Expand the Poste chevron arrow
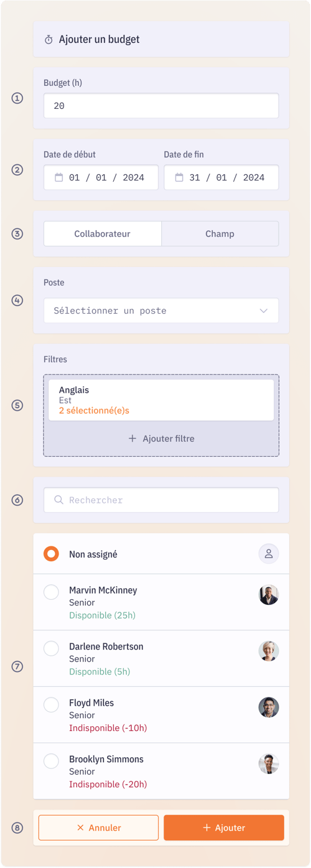This screenshot has width=311, height=868. click(x=264, y=310)
